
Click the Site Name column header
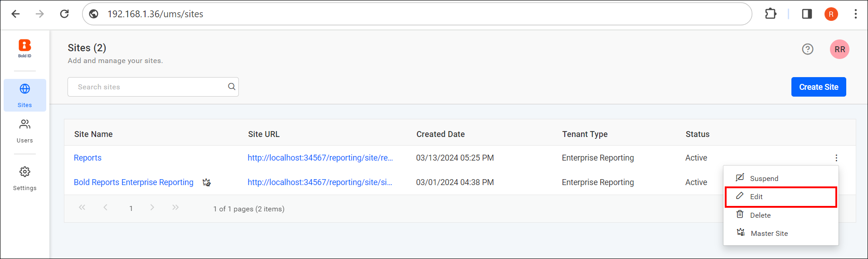pos(93,134)
